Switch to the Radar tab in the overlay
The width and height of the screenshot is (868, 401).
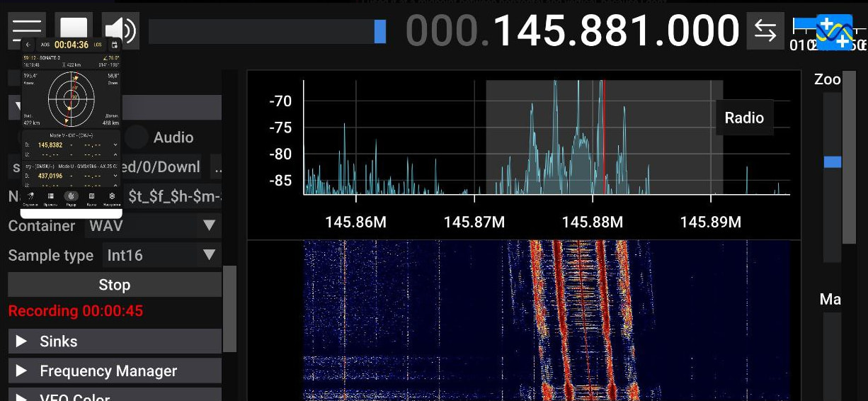click(x=71, y=196)
